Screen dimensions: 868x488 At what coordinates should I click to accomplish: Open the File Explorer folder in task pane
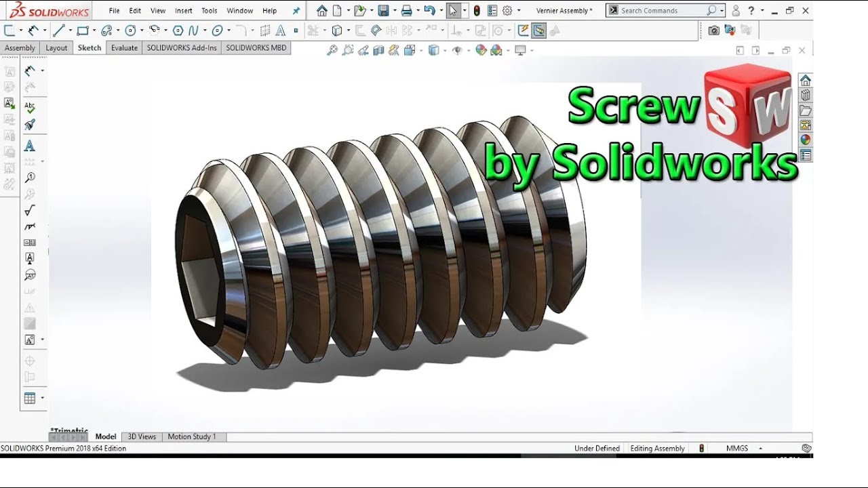806,110
